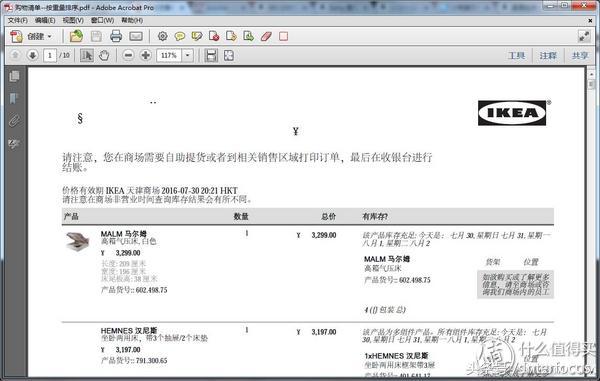
Task: Zoom in with plus button
Action: pos(145,55)
